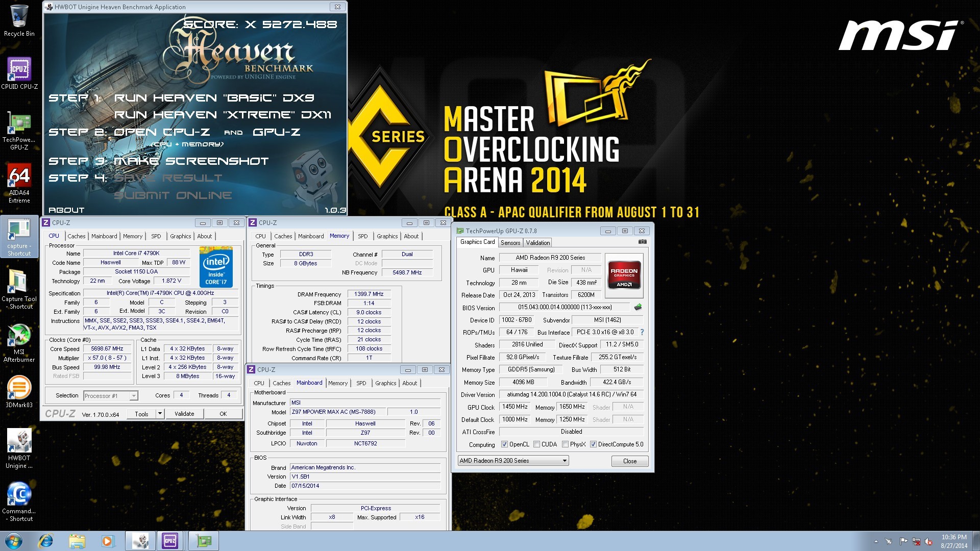Image resolution: width=980 pixels, height=551 pixels.
Task: Switch to Sensors tab in GPU-Z
Action: tap(510, 243)
